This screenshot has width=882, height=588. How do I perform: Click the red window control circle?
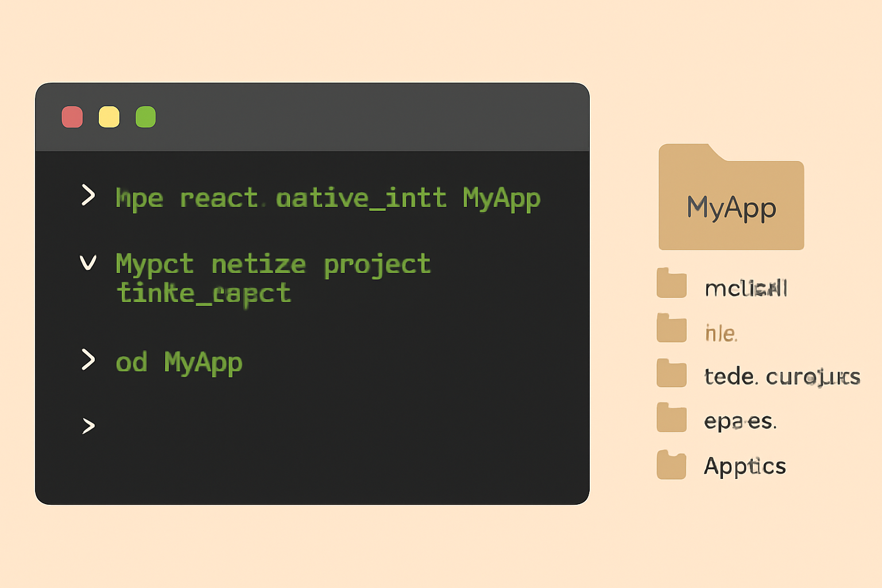72,117
